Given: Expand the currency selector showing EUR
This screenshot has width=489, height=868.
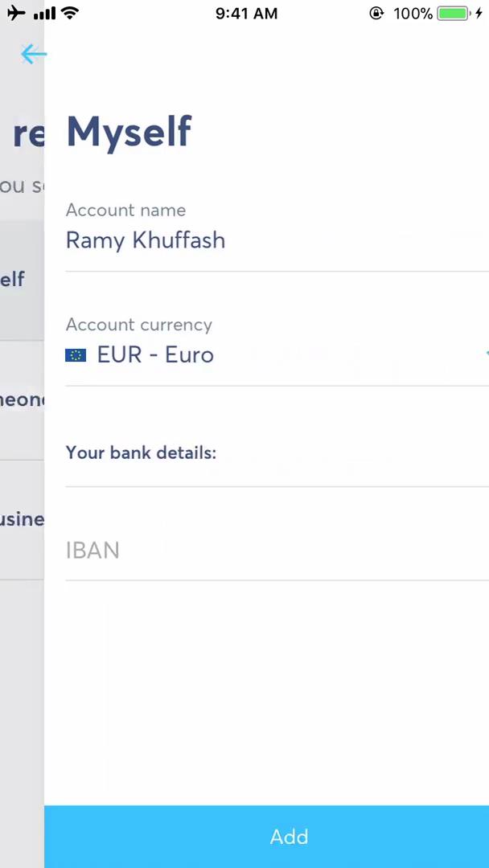Looking at the screenshot, I should (x=241, y=354).
